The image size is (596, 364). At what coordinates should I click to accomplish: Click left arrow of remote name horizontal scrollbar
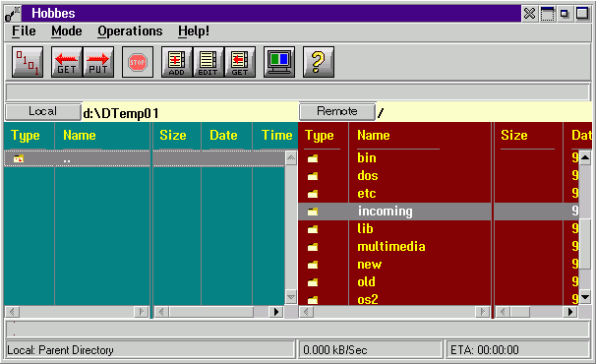click(x=306, y=312)
